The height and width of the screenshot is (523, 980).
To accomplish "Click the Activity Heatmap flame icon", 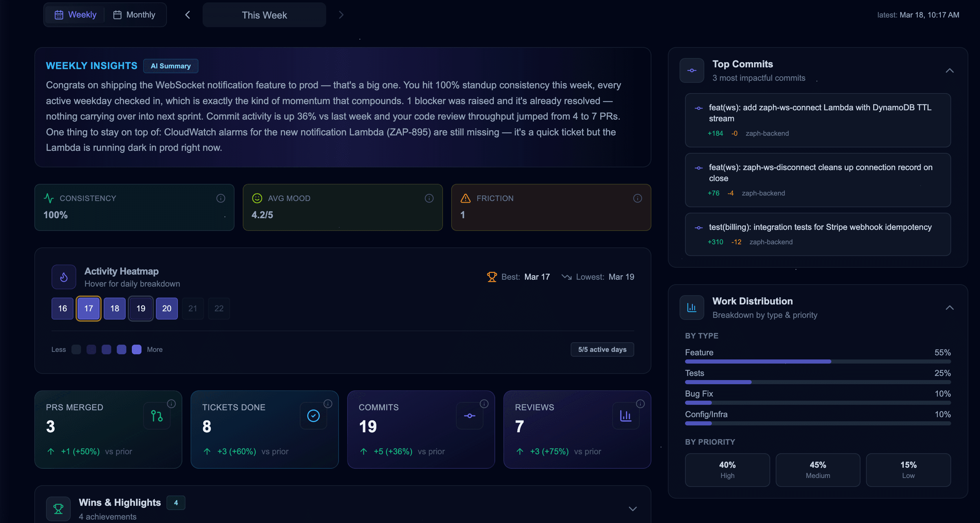I will tap(63, 277).
